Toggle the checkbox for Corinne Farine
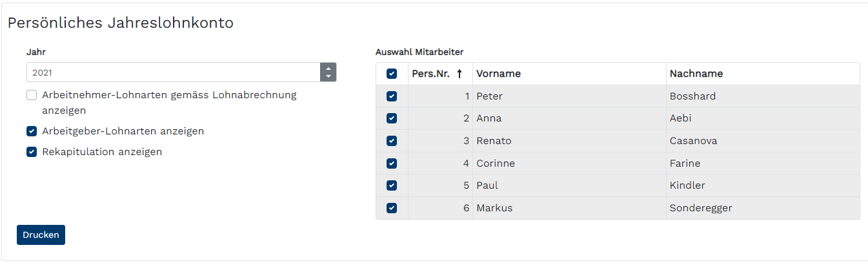The height and width of the screenshot is (263, 868). 392,163
